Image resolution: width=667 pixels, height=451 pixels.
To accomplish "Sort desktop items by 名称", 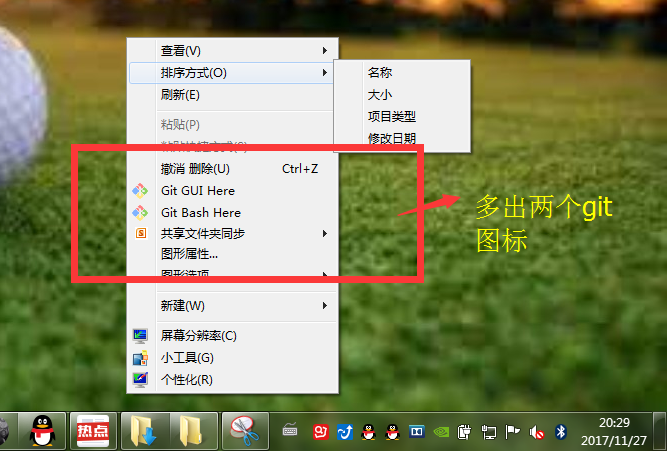I will click(402, 72).
